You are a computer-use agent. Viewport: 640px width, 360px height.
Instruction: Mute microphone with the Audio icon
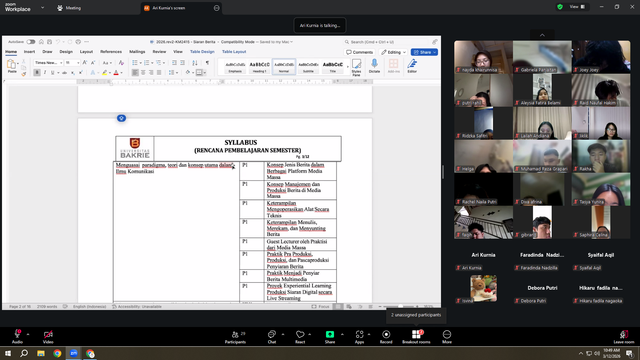point(17,334)
